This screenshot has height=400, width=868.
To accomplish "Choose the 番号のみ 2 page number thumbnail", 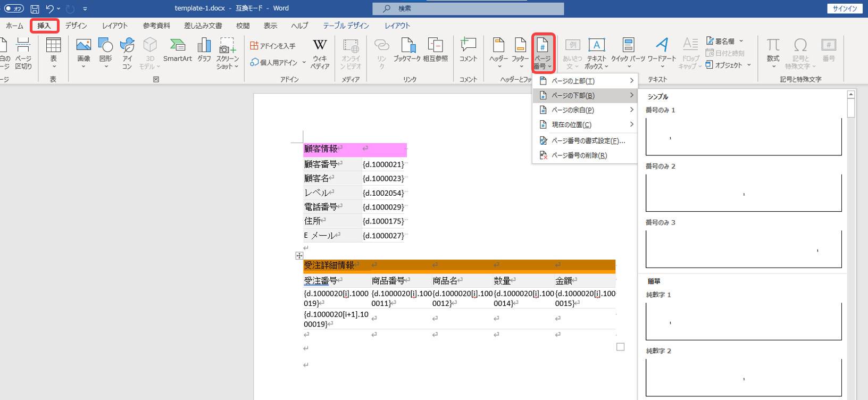I will pyautogui.click(x=743, y=193).
